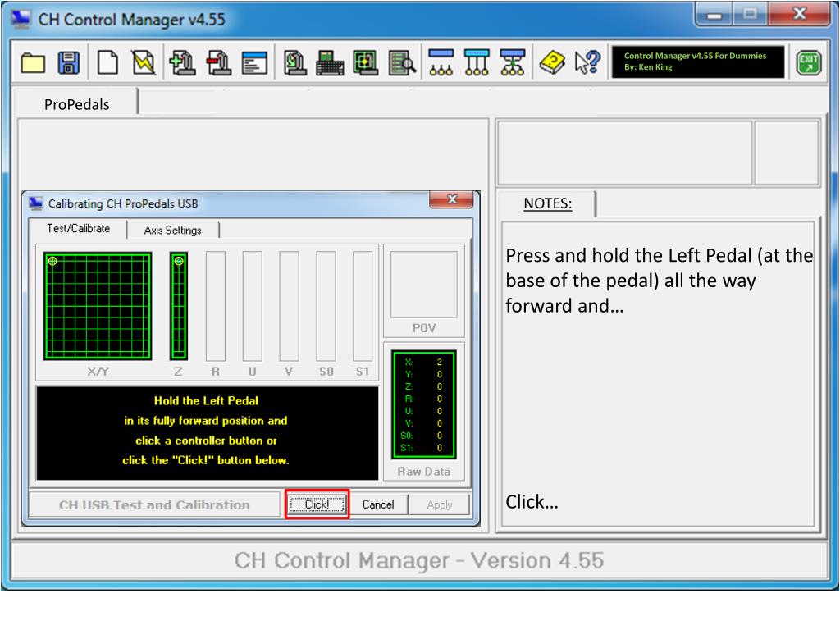Click the R axis bar indicator

[216, 306]
